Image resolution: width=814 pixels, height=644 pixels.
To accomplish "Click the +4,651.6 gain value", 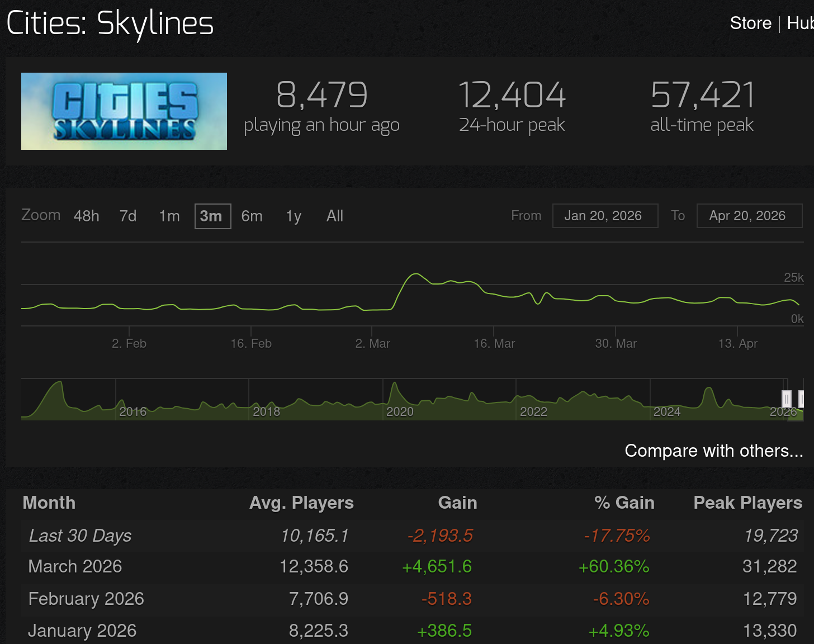I will 437,566.
